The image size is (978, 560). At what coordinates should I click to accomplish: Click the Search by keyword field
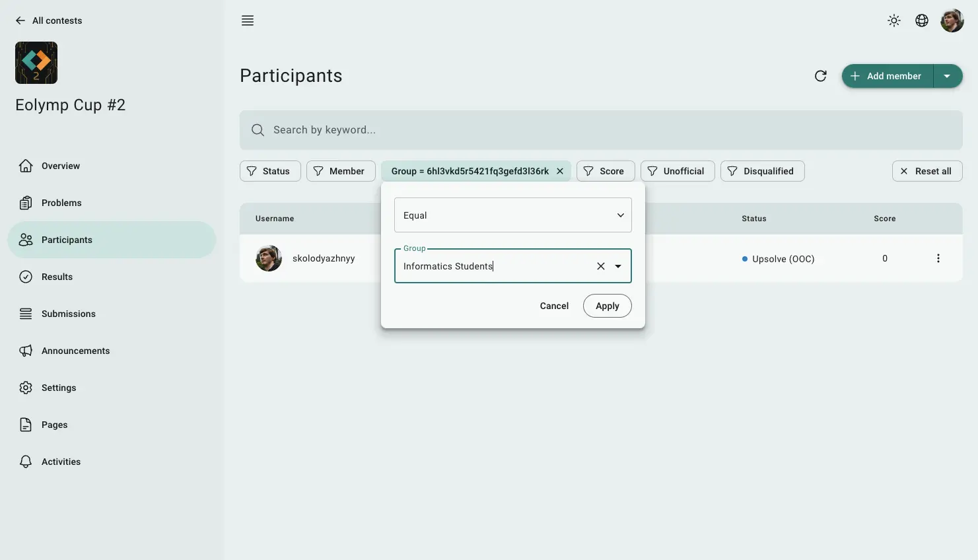(x=600, y=130)
